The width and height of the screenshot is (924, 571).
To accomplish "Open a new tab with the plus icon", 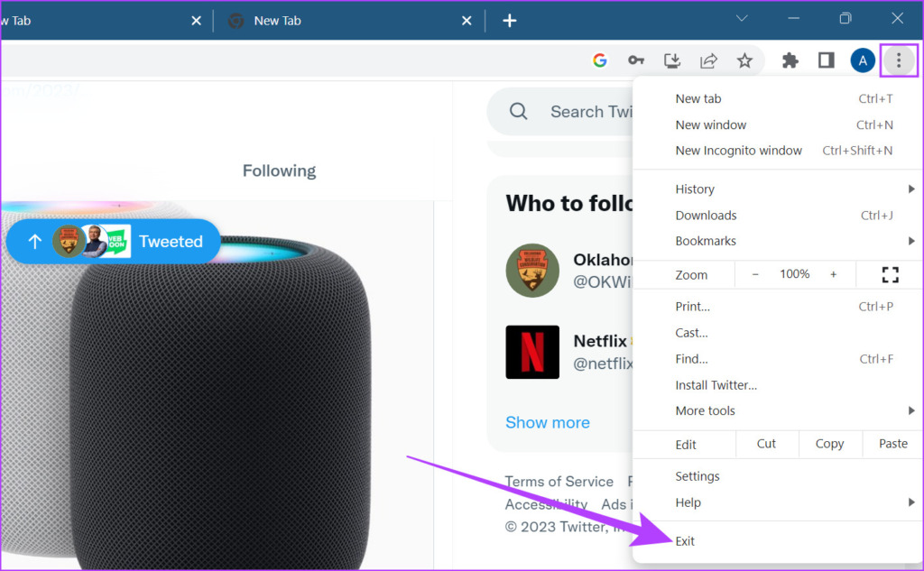I will tap(509, 20).
